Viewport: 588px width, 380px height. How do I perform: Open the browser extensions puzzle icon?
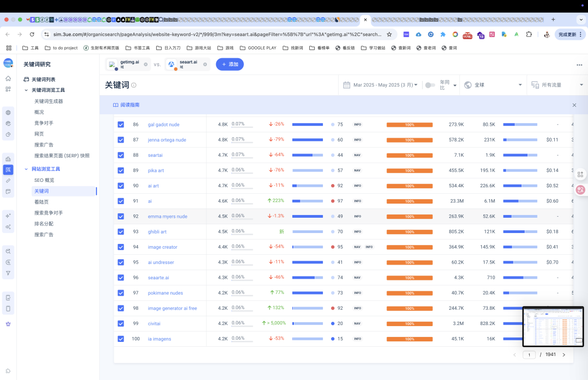[x=529, y=34]
